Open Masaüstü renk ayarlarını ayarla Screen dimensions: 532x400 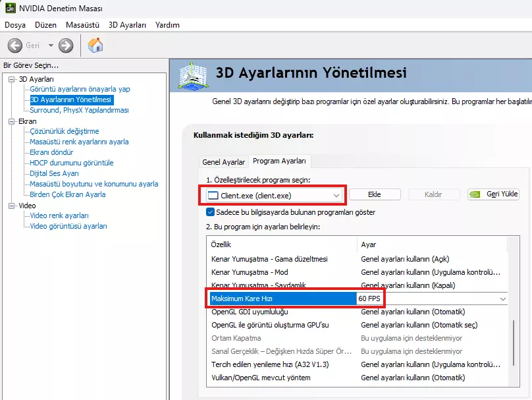(x=79, y=142)
